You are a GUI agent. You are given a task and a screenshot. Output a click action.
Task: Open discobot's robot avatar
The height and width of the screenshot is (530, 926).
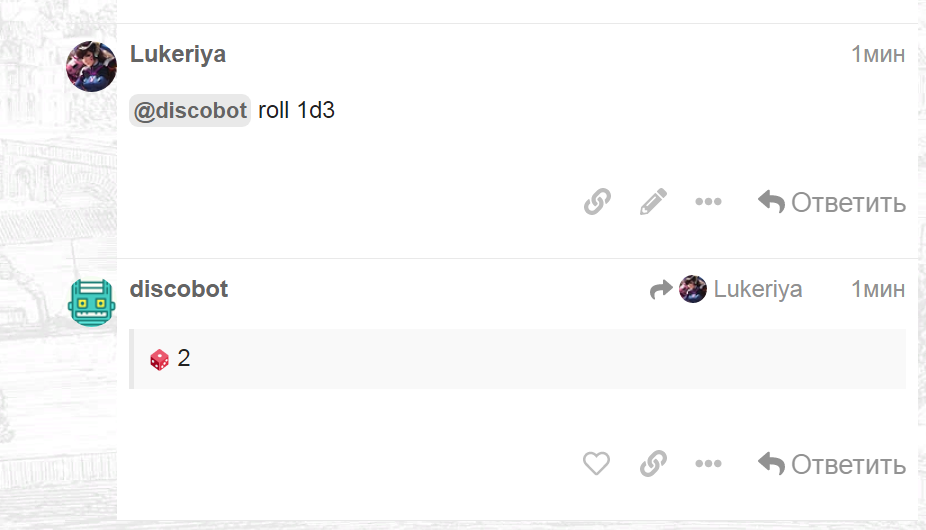(x=91, y=303)
